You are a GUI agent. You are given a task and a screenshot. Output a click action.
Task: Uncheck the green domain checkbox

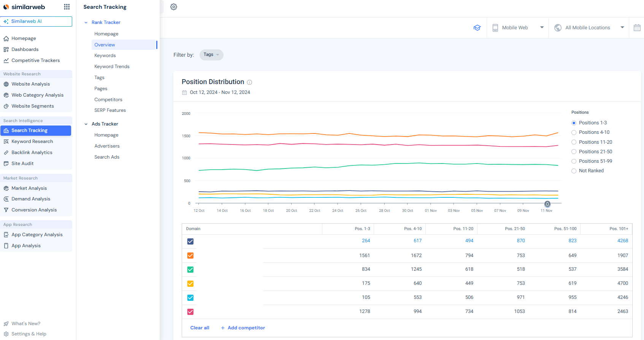coord(190,270)
